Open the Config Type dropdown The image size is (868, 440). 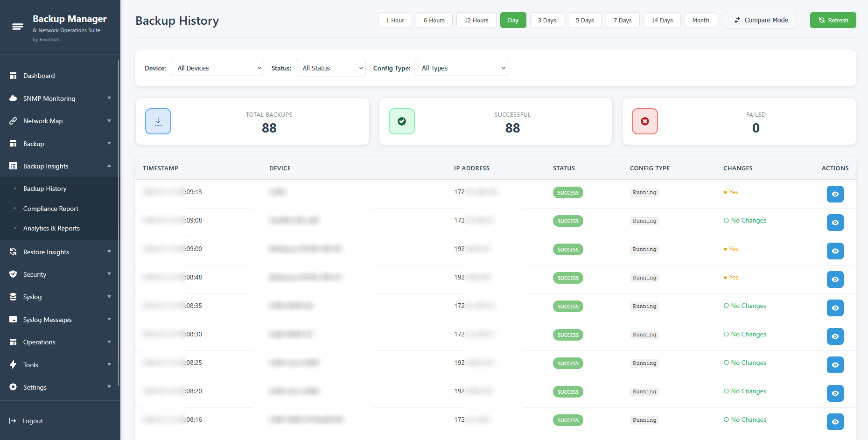click(x=462, y=68)
